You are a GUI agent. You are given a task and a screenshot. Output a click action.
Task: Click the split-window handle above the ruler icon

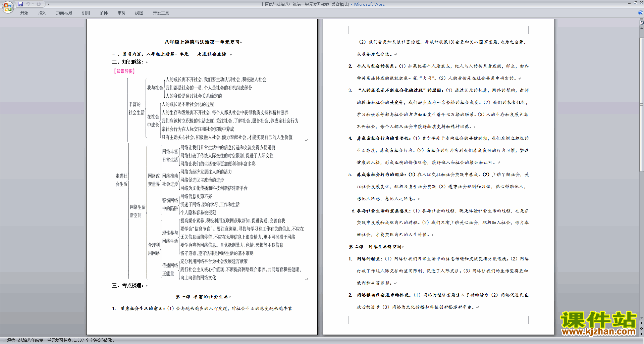coord(641,19)
